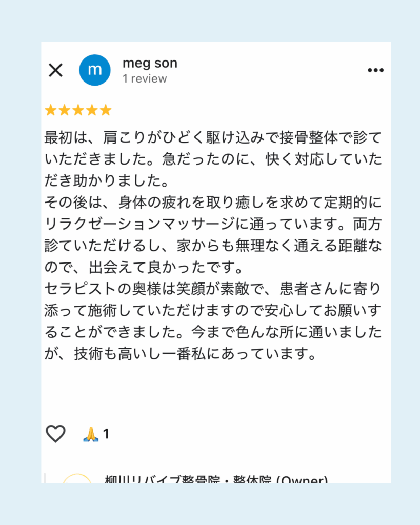Viewport: 420px width, 525px height.
Task: Click the review paragraph starting その後は
Action: [213, 235]
